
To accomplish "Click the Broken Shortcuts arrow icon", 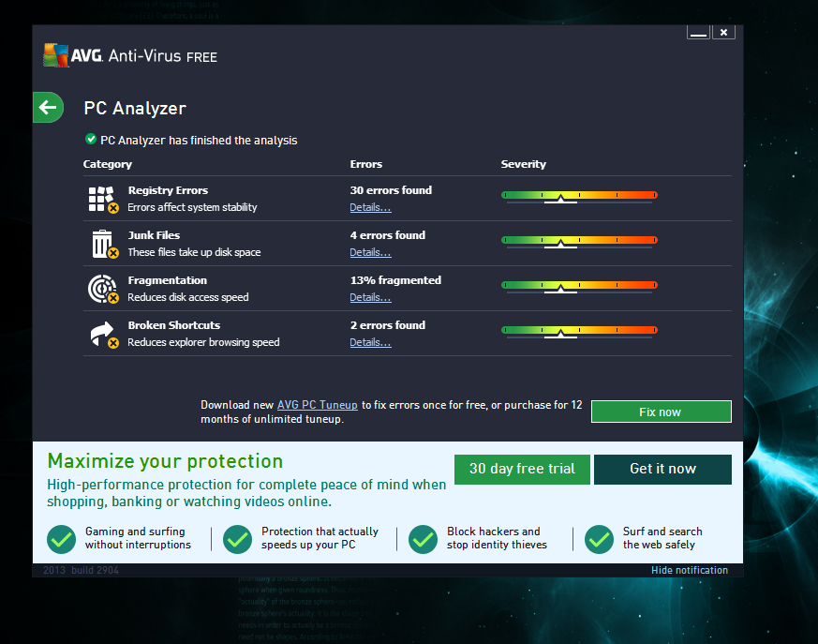I will pyautogui.click(x=104, y=335).
